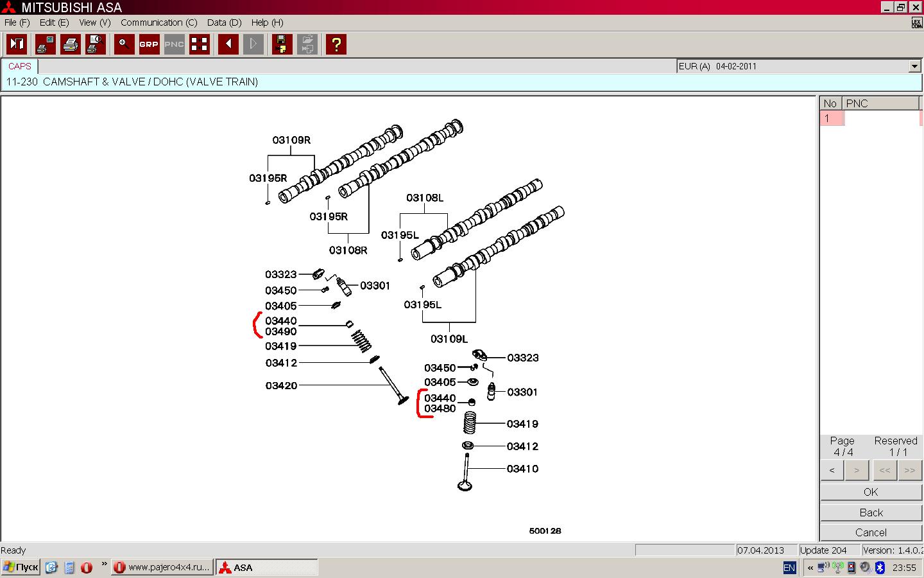Expand the EUR (A) region dropdown
The image size is (924, 578).
click(914, 66)
